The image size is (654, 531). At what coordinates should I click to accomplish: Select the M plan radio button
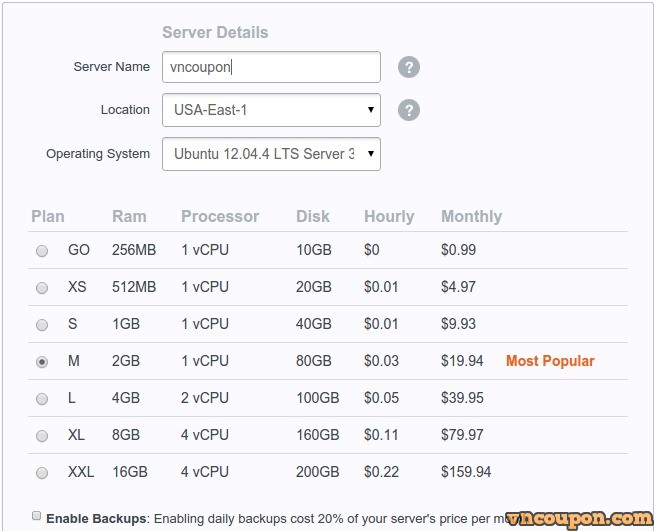tap(42, 362)
